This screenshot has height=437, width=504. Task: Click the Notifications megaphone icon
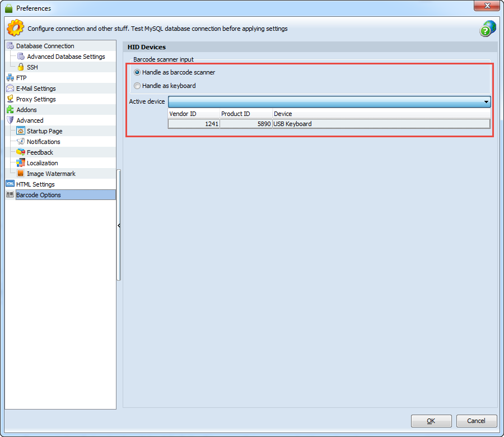point(21,141)
